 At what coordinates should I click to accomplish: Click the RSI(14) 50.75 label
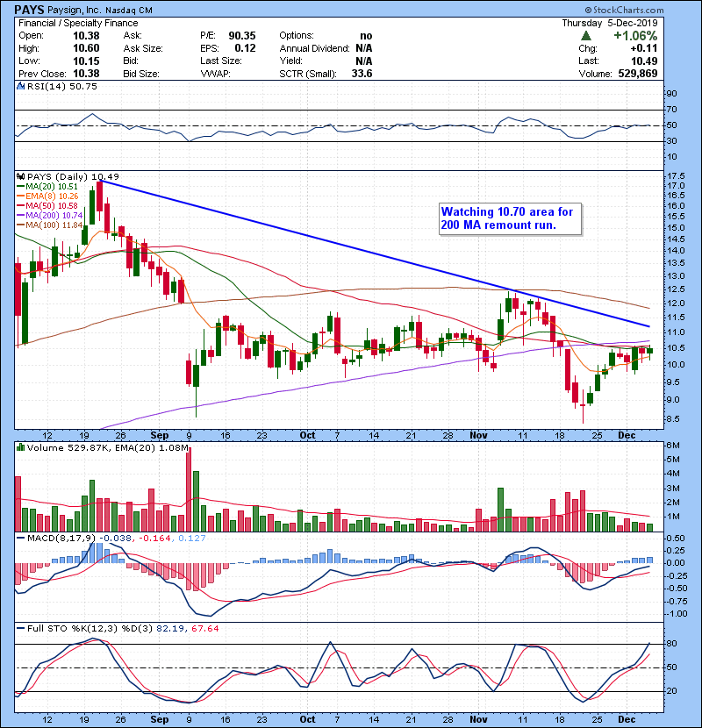pyautogui.click(x=62, y=86)
